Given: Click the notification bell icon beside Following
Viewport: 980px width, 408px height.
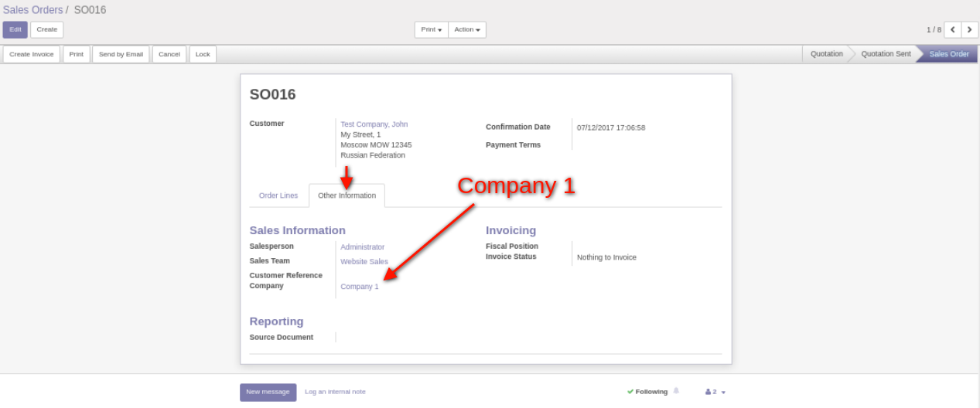Looking at the screenshot, I should coord(676,392).
